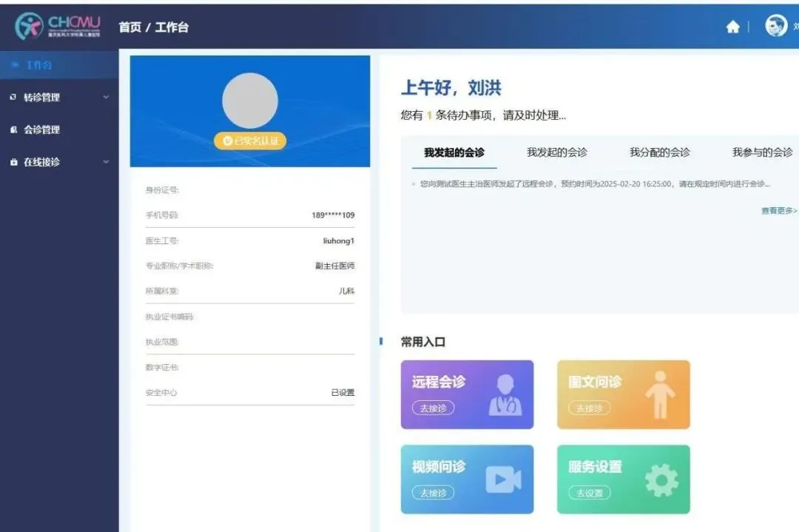
Task: Click the person icon on the 图文问诊 card
Action: 660,395
